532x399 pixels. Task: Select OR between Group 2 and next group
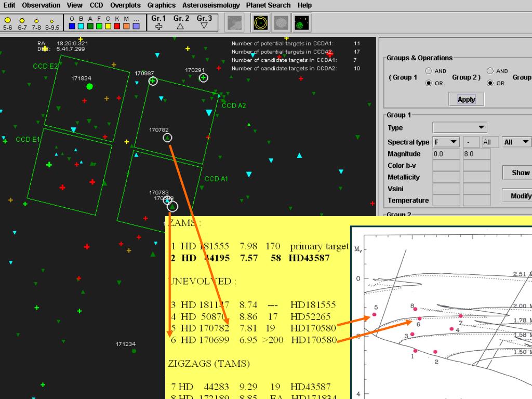490,83
